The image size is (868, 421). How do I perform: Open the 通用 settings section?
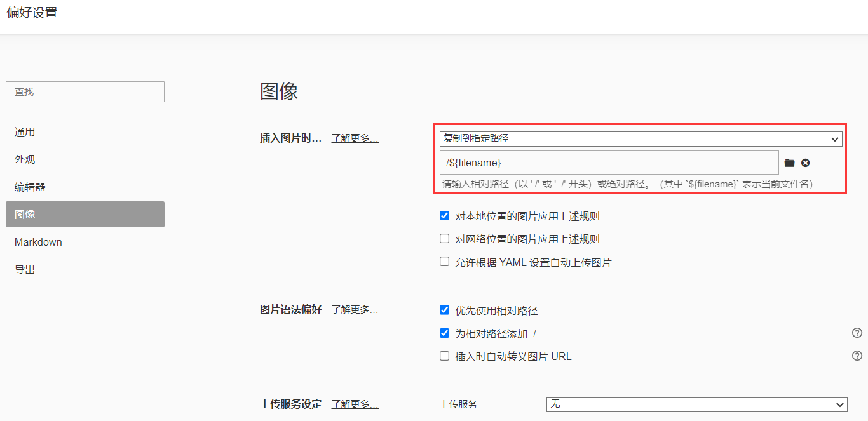[x=85, y=132]
